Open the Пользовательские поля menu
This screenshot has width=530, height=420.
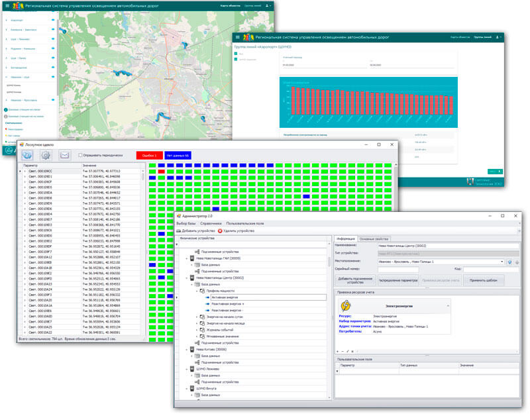tap(245, 223)
